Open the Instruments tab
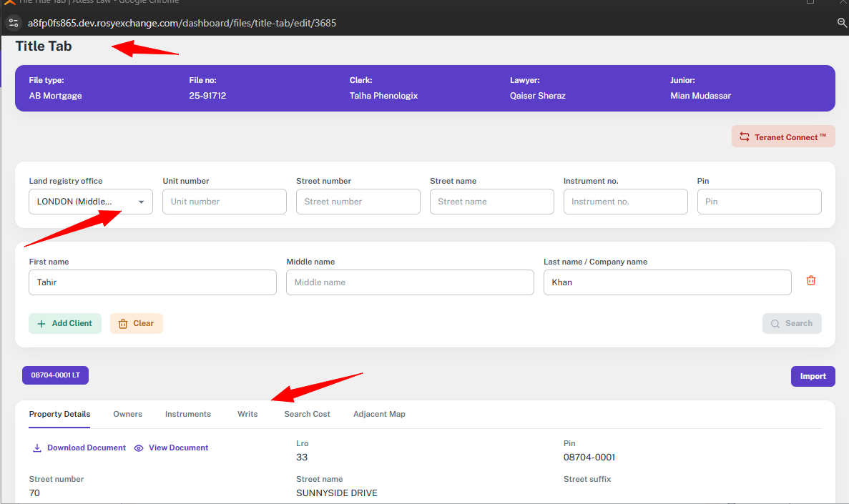 (x=187, y=414)
